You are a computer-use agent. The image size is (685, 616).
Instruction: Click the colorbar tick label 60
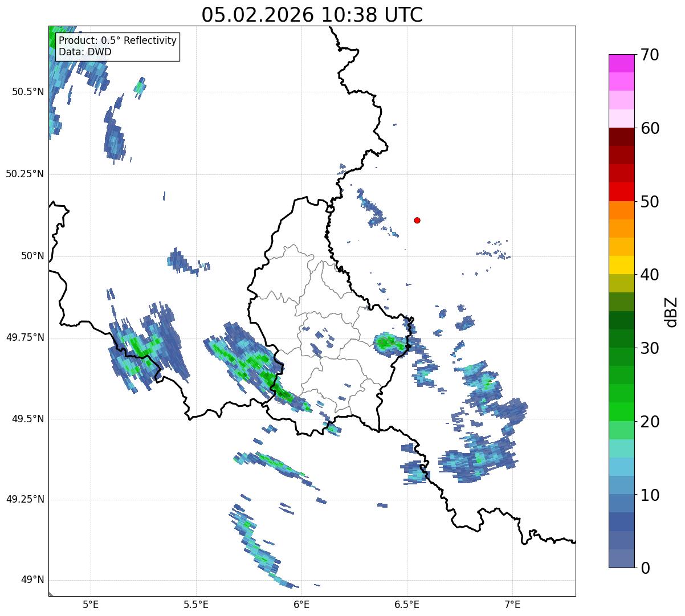(x=650, y=128)
